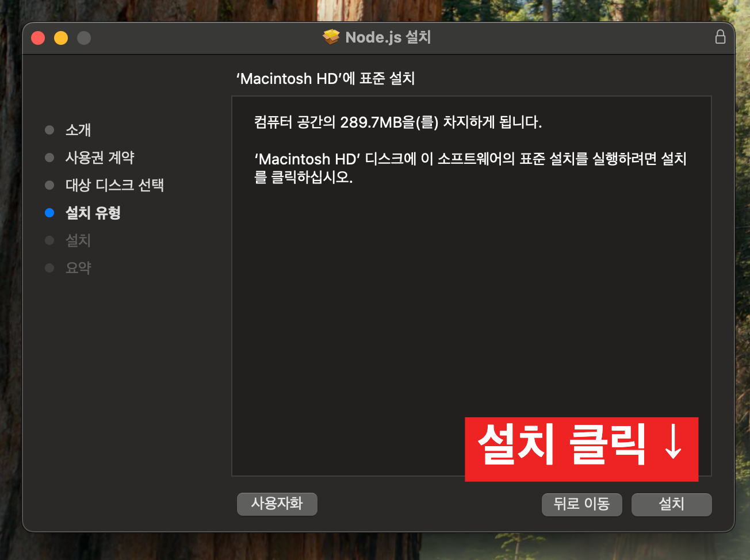Image resolution: width=750 pixels, height=560 pixels.
Task: Close the installer window with red button
Action: point(38,38)
